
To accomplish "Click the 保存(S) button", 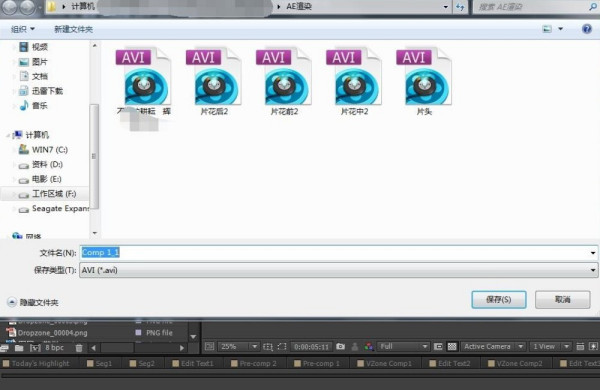I will (x=499, y=299).
